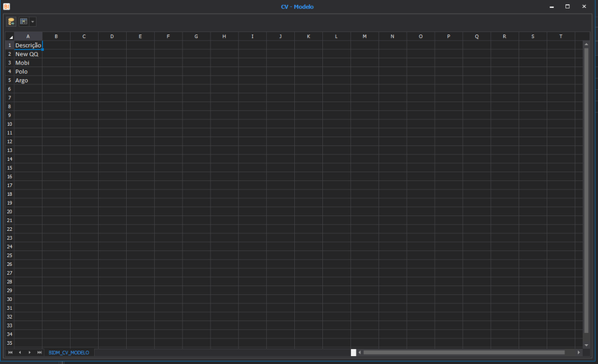Screen dimensions: 598x364
Task: Select the cell containing Polo
Action: [28, 72]
